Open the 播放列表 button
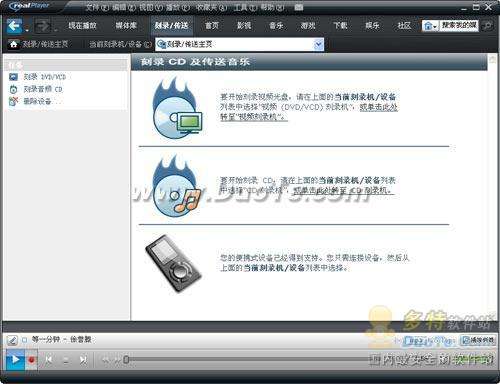The image size is (500, 384). (478, 341)
